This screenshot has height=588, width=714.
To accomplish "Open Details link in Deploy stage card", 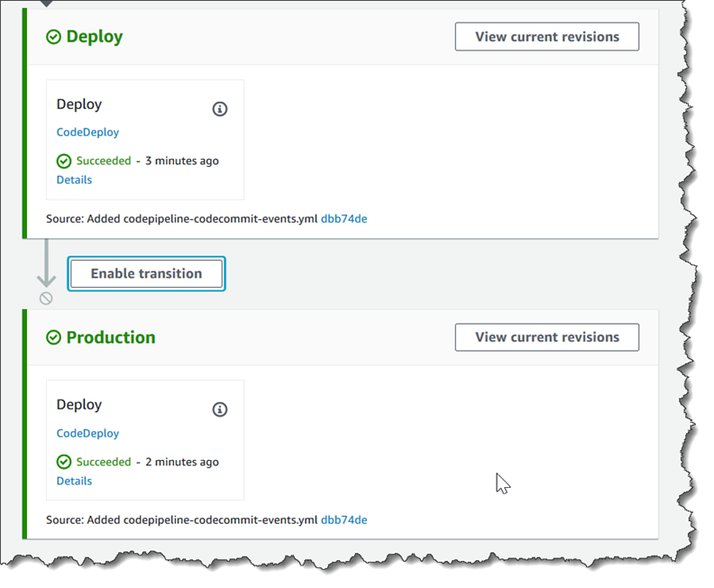I will click(x=74, y=179).
